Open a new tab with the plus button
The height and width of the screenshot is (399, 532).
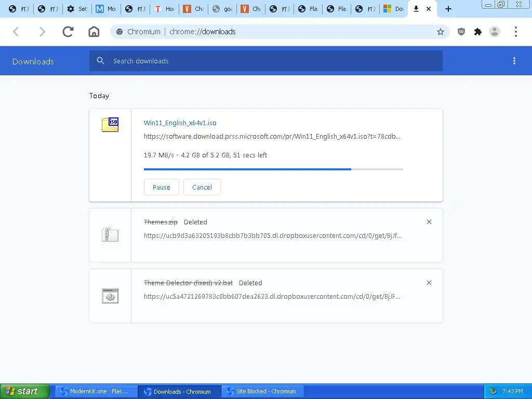[x=448, y=9]
